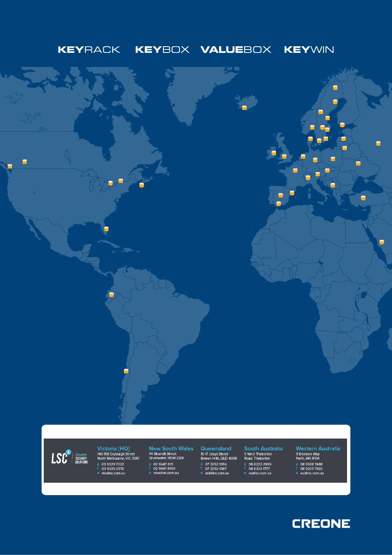The height and width of the screenshot is (555, 392).
Task: Select the Florida map marker
Action: tap(106, 229)
